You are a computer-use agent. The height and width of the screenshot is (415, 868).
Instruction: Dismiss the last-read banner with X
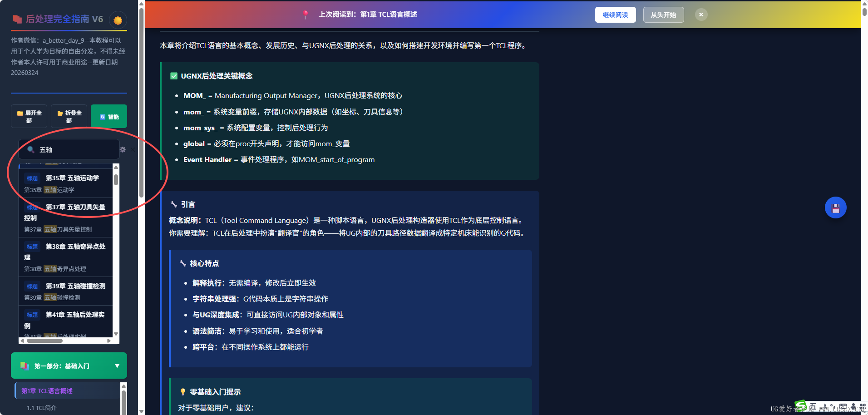[x=701, y=15]
